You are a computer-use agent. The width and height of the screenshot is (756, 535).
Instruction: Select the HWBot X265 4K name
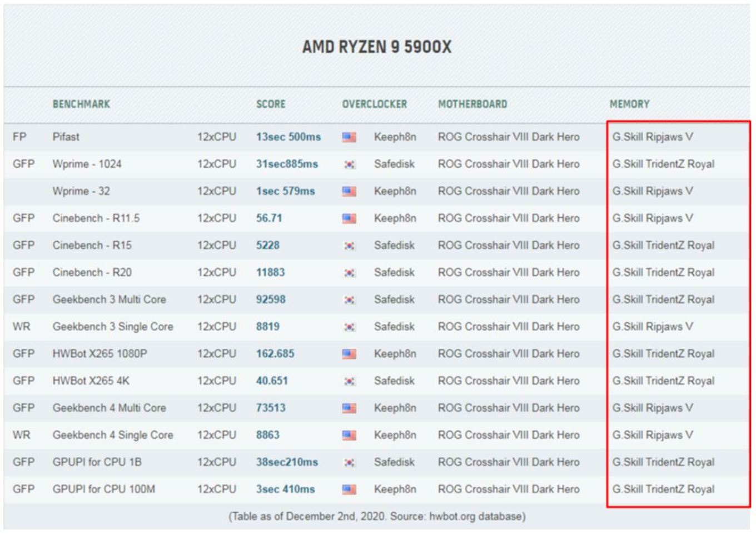pyautogui.click(x=91, y=381)
